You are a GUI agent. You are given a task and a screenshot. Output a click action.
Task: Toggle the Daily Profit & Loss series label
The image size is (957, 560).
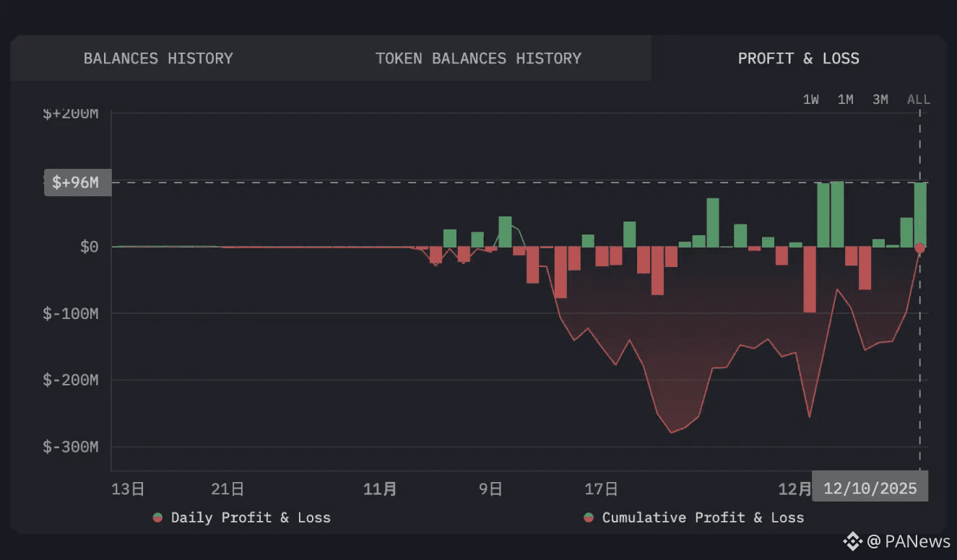point(251,517)
